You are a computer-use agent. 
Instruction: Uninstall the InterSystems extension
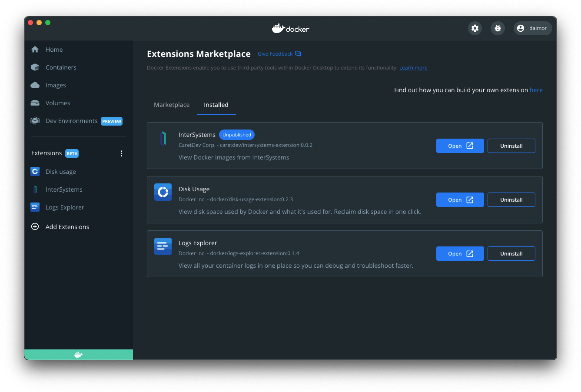pos(511,146)
